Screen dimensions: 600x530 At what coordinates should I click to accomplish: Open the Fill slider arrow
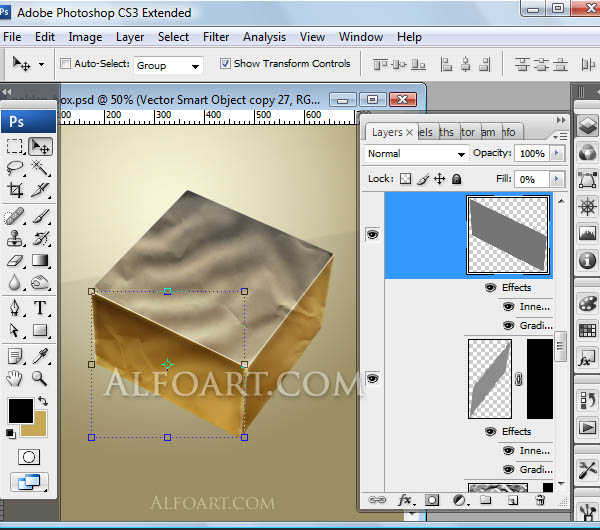click(557, 179)
